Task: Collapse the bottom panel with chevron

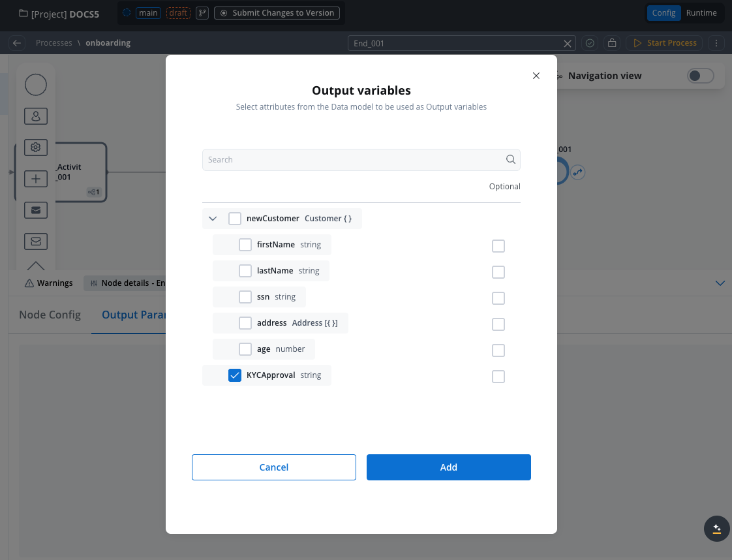Action: point(720,283)
